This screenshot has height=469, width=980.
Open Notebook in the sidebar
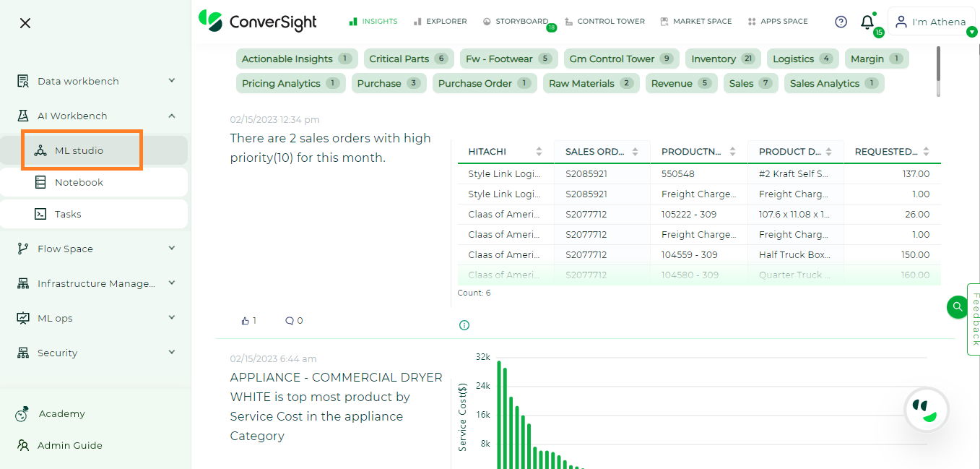pyautogui.click(x=94, y=182)
